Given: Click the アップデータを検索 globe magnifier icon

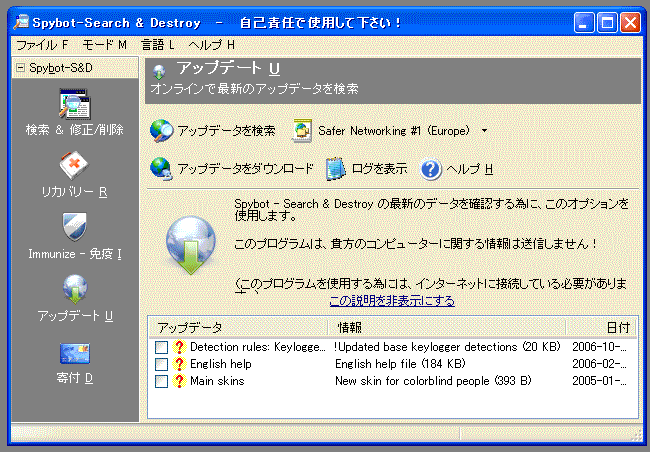Looking at the screenshot, I should tap(161, 131).
